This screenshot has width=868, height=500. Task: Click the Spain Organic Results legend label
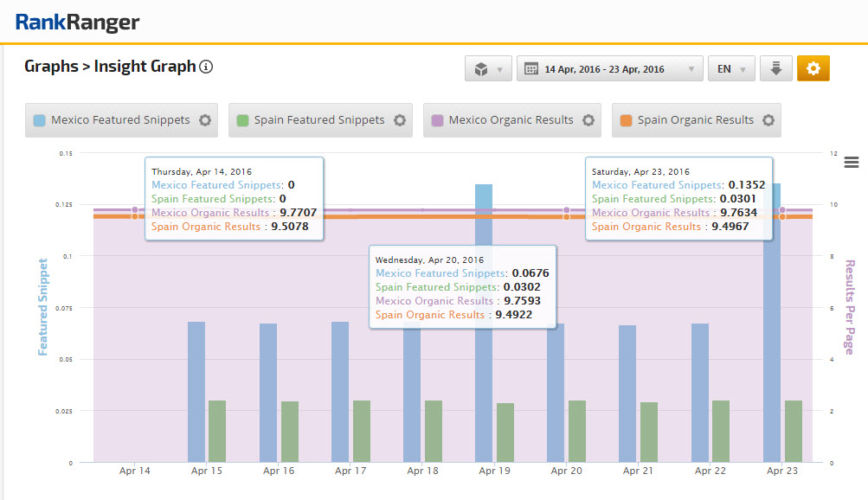point(695,120)
